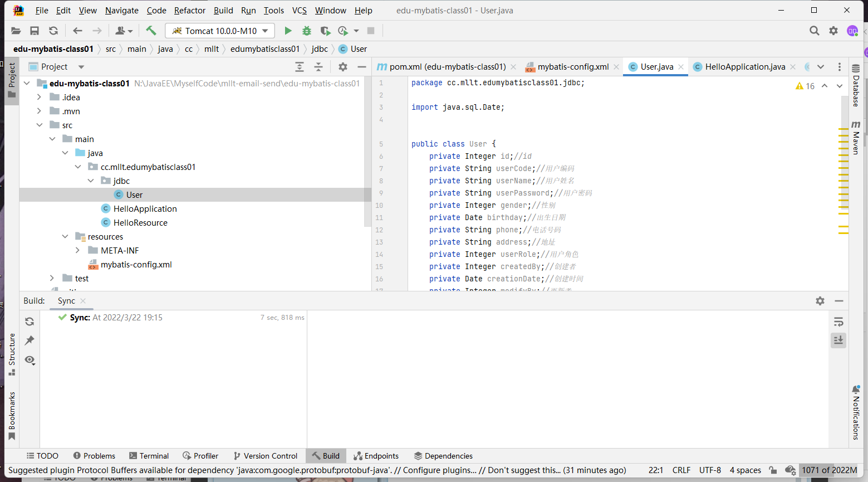Open the Project view mode dropdown

81,67
